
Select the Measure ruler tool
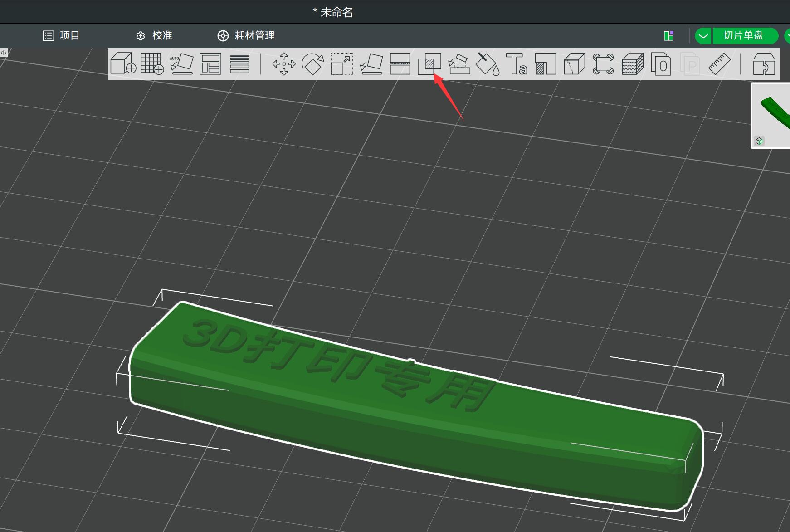[x=719, y=63]
